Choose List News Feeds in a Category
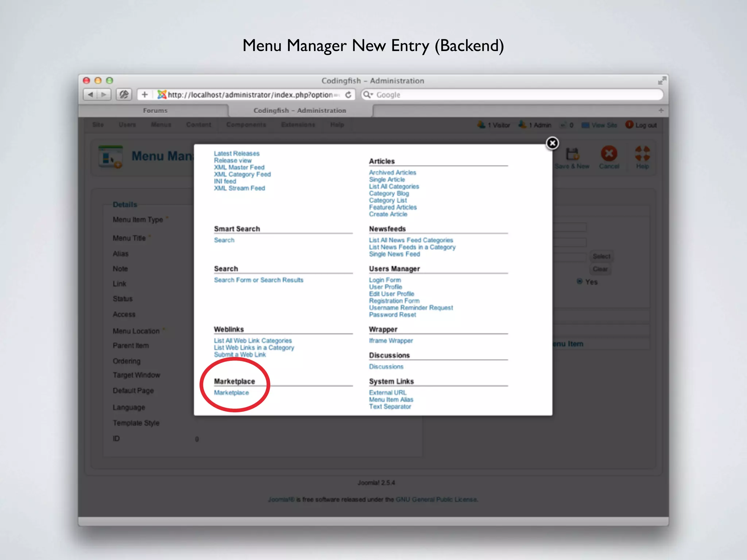Viewport: 747px width, 560px height. click(412, 247)
